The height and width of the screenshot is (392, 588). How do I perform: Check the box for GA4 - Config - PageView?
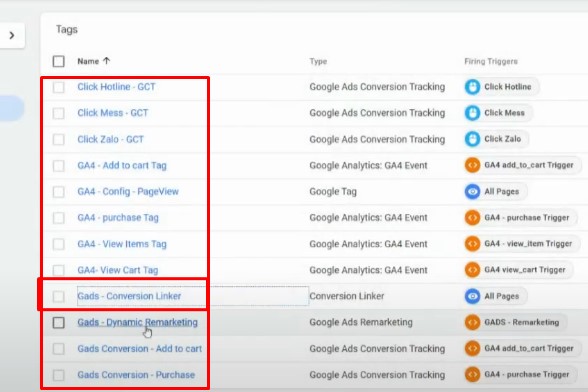[x=58, y=192]
